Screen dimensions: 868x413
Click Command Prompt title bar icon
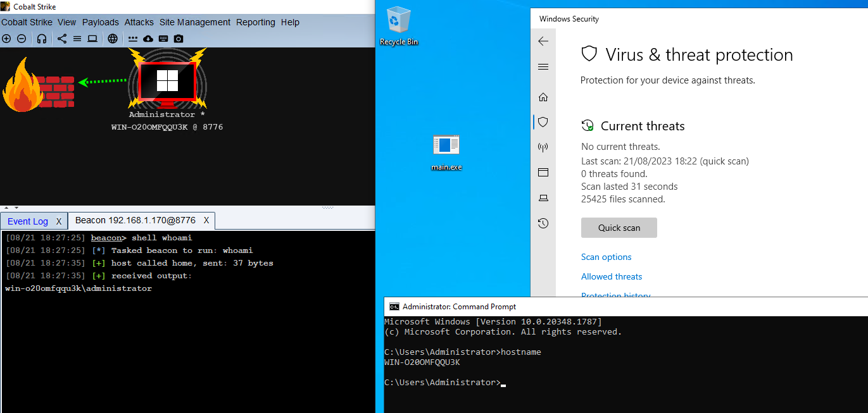pyautogui.click(x=394, y=306)
